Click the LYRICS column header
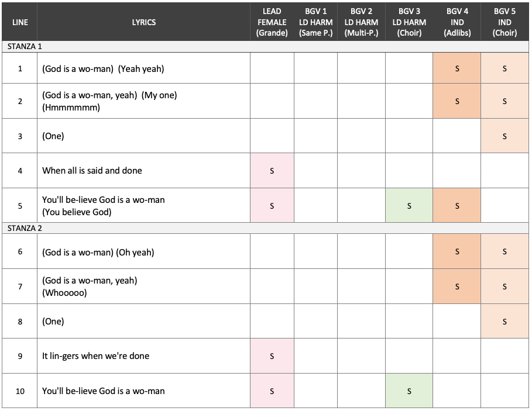 point(143,22)
